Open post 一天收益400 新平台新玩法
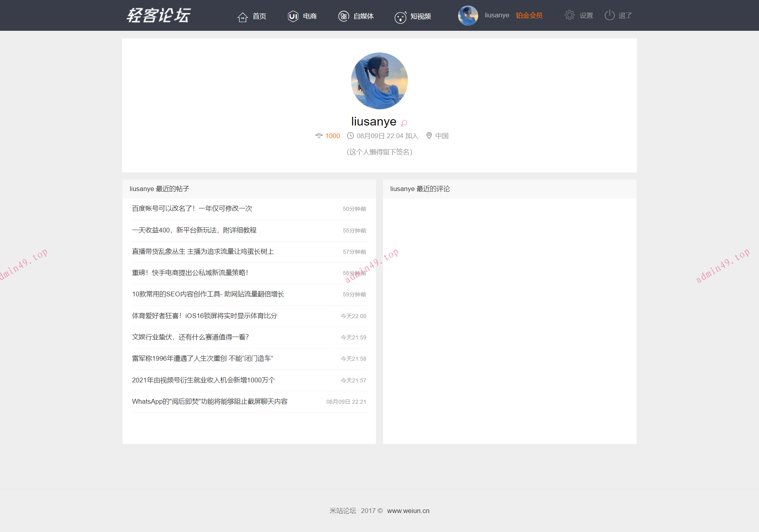Image resolution: width=759 pixels, height=532 pixels. [x=194, y=230]
